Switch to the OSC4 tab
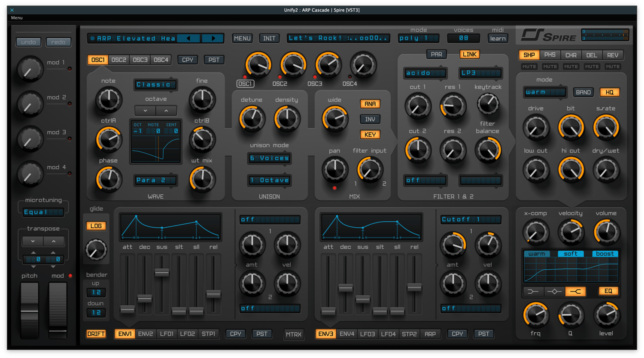Image resolution: width=644 pixels, height=358 pixels. (161, 60)
